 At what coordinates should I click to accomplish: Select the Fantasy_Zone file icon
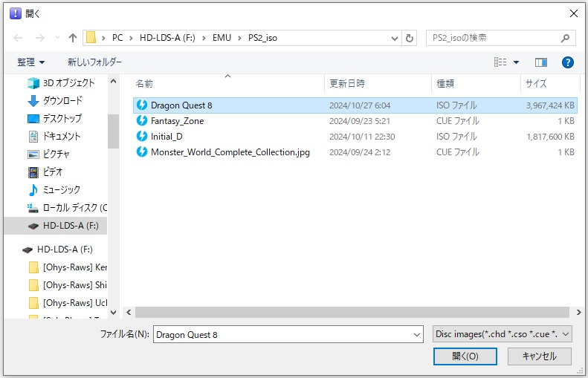coord(142,120)
